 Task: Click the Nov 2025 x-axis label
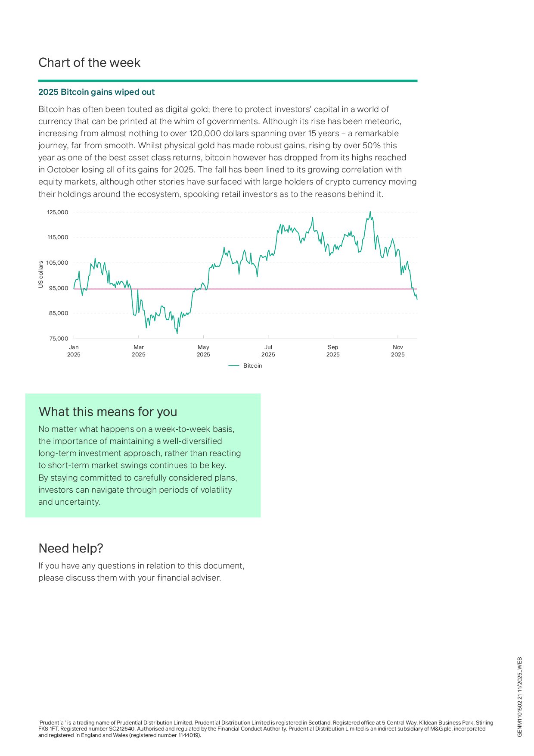(x=397, y=351)
